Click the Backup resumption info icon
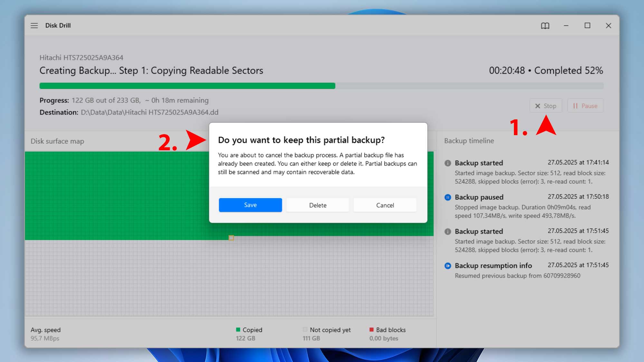 pyautogui.click(x=448, y=265)
